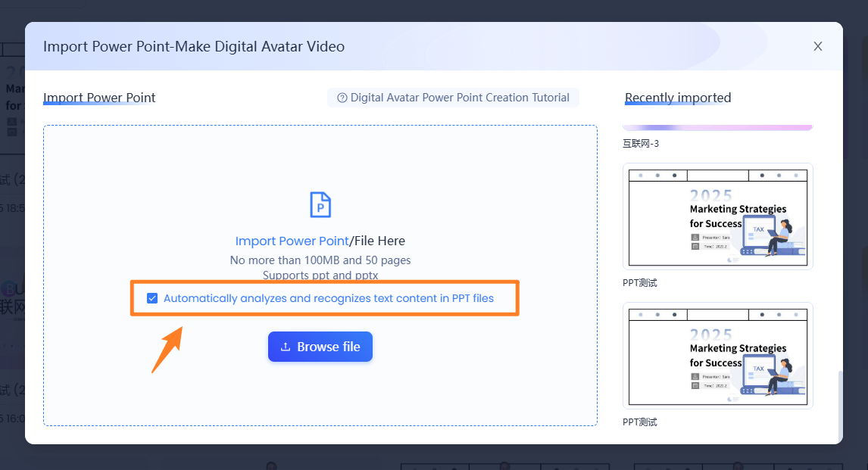The height and width of the screenshot is (470, 868).
Task: Click the "Supports ppt and pptx" hint text
Action: (320, 275)
